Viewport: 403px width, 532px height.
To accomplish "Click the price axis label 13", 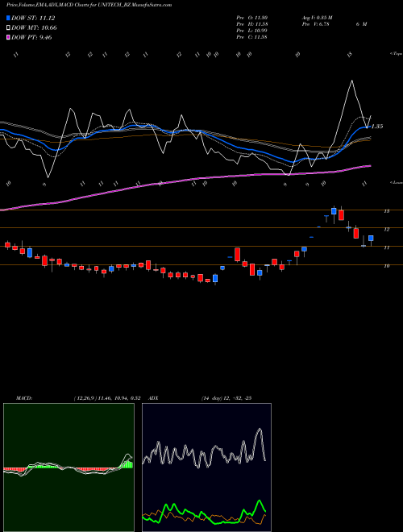I will (386, 211).
